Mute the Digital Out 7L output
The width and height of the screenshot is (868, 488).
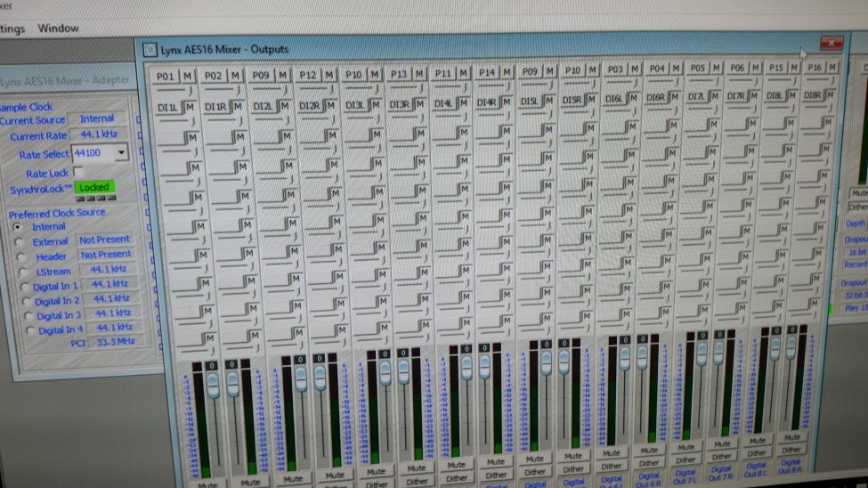point(685,448)
